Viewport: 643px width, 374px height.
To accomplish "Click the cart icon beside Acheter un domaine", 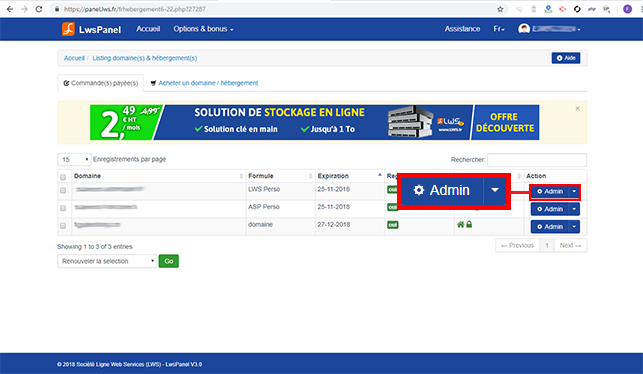I will (x=153, y=83).
